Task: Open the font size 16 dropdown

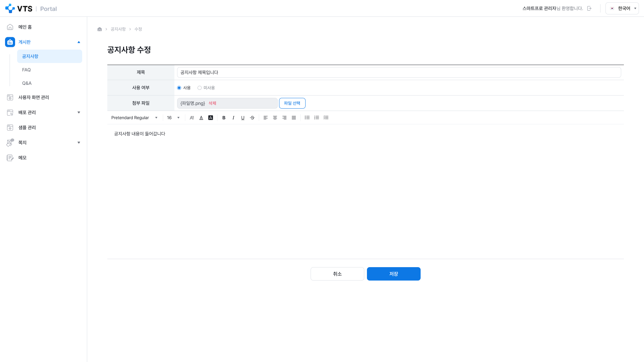Action: tap(173, 118)
